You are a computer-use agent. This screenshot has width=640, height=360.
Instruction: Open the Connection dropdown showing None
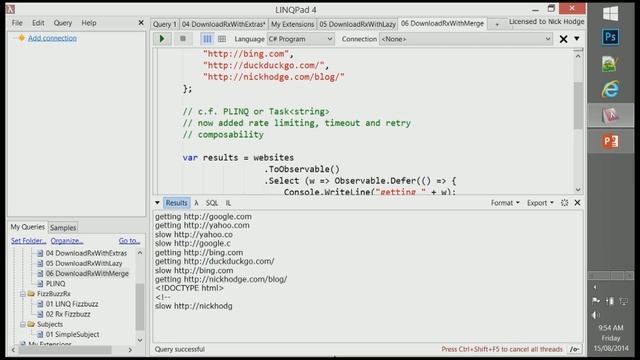pos(466,39)
